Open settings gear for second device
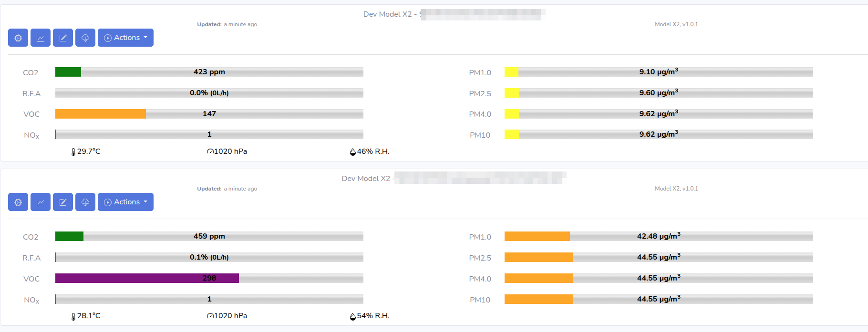The height and width of the screenshot is (332, 868). [18, 202]
